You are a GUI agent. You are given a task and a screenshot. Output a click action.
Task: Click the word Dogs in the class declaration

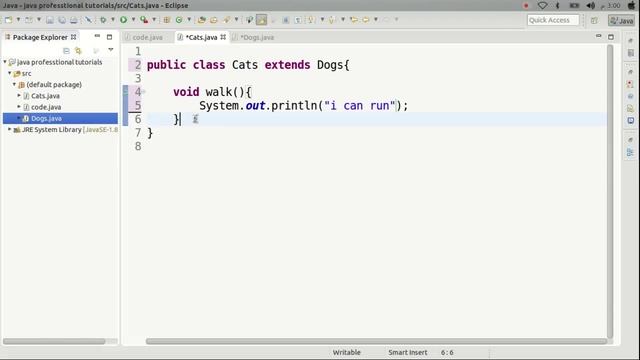(330, 65)
